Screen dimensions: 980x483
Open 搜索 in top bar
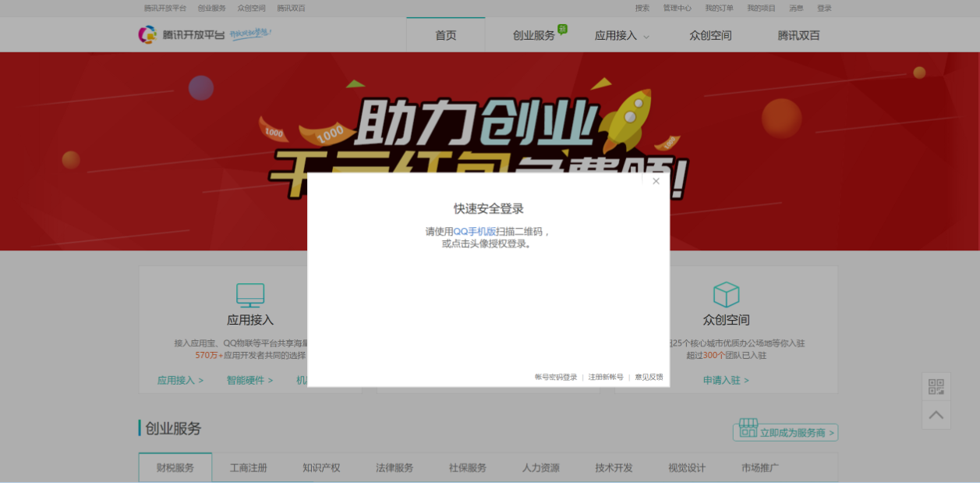coord(642,8)
